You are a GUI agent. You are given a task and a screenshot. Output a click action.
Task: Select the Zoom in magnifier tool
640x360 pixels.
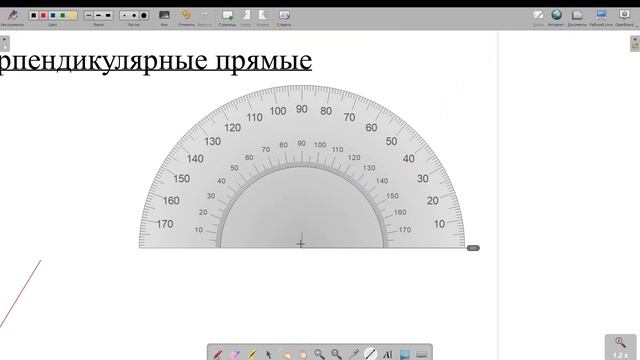click(320, 354)
